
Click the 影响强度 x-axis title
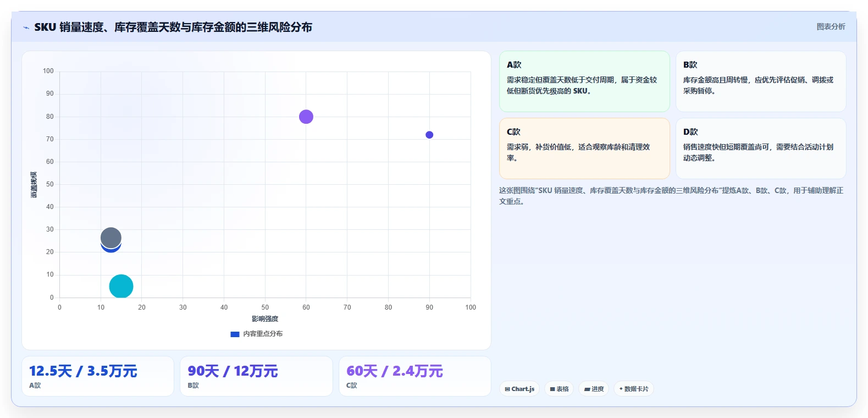[265, 319]
